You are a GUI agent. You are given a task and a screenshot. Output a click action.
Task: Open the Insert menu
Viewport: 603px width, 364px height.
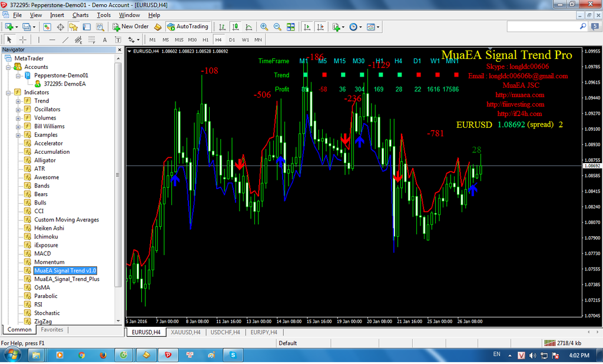pyautogui.click(x=57, y=15)
